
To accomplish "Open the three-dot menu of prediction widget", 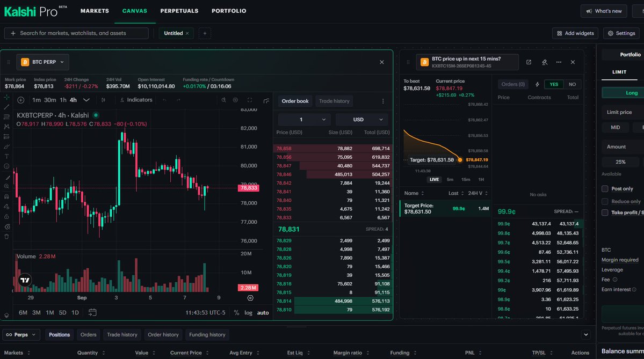I will click(x=559, y=62).
